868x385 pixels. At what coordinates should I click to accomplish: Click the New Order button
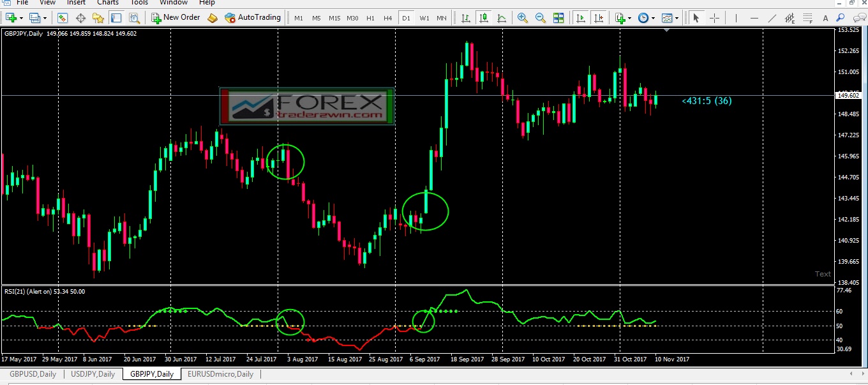click(176, 17)
